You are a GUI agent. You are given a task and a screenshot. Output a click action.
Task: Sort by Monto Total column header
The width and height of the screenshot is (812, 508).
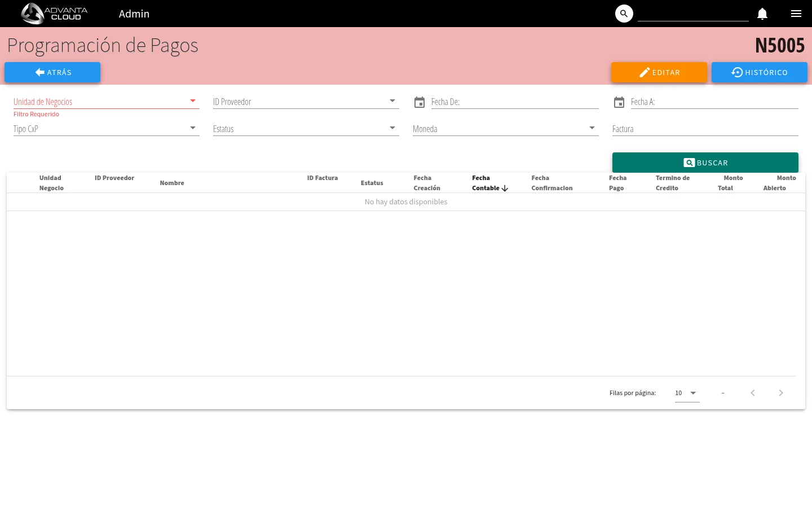point(730,183)
